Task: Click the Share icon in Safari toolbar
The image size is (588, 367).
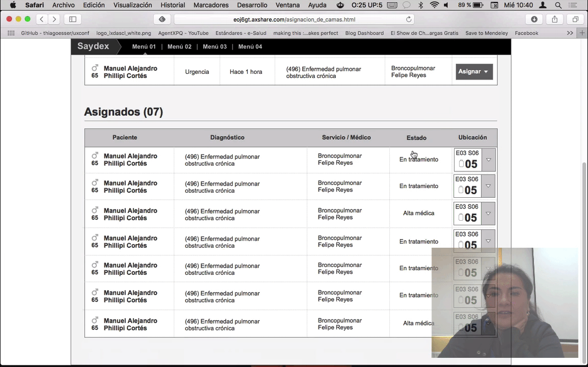Action: pos(554,19)
